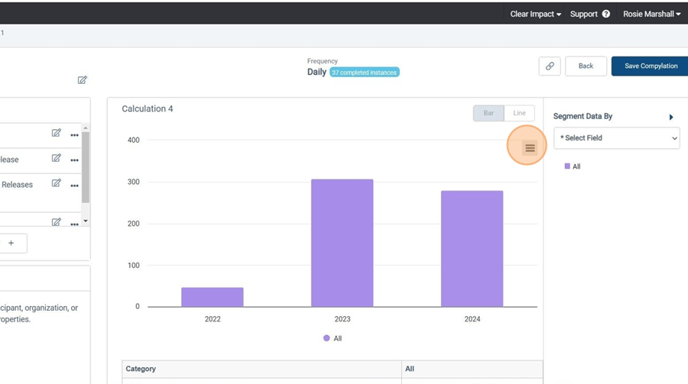Click the purple 'All' segment color swatch
The height and width of the screenshot is (384, 688).
pyautogui.click(x=567, y=166)
